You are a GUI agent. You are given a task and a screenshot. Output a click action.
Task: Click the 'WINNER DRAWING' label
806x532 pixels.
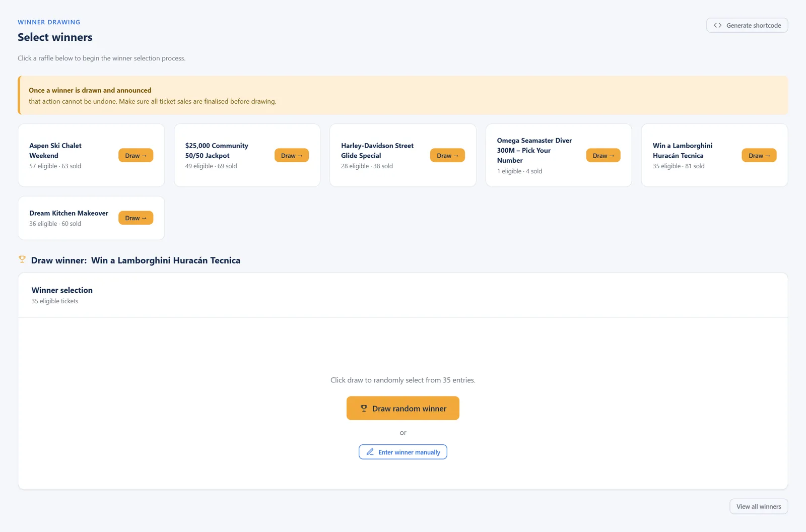49,22
